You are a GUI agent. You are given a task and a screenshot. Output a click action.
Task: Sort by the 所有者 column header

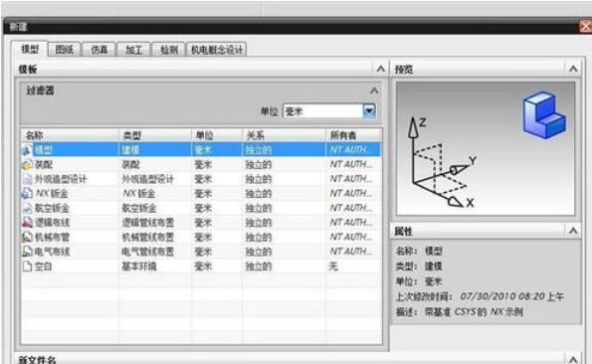353,135
